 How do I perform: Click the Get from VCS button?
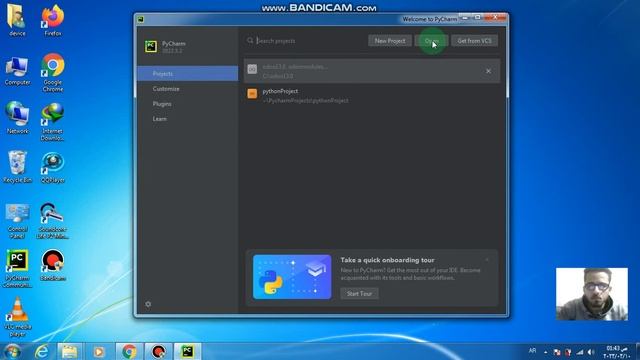coord(474,41)
